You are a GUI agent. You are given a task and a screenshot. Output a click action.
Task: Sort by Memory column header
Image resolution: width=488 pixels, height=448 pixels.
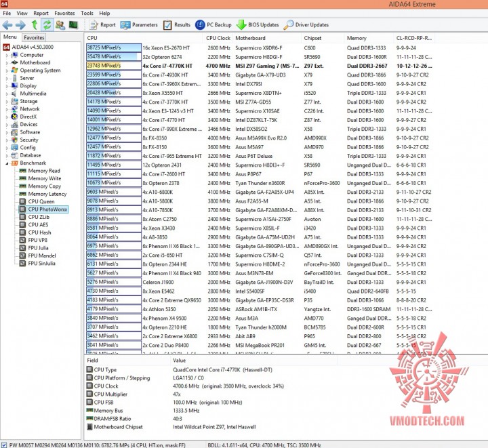point(369,38)
